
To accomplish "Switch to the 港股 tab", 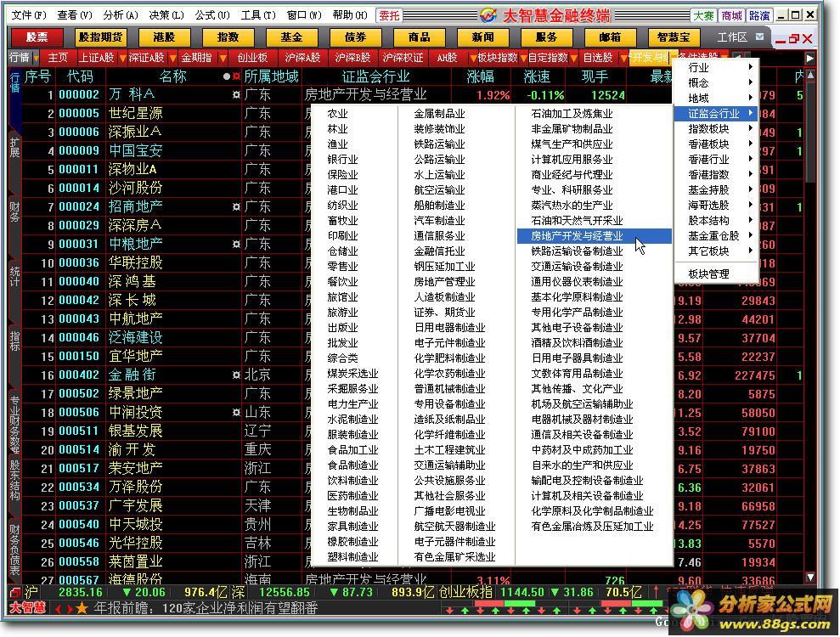I will click(164, 37).
